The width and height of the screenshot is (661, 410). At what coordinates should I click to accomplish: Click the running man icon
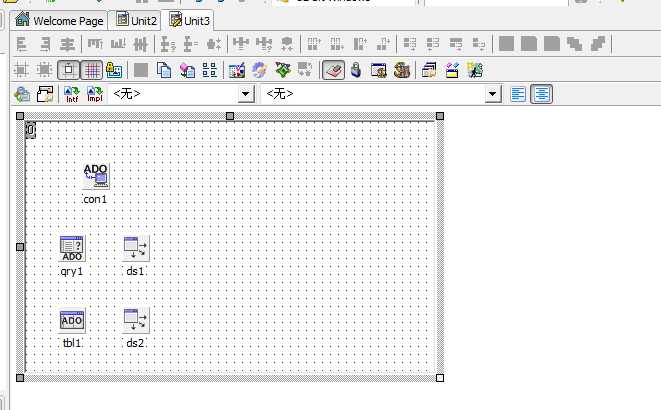(x=475, y=70)
